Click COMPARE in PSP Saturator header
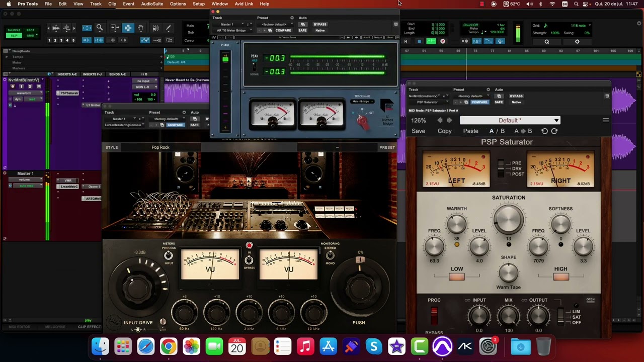The image size is (644, 362). [479, 102]
